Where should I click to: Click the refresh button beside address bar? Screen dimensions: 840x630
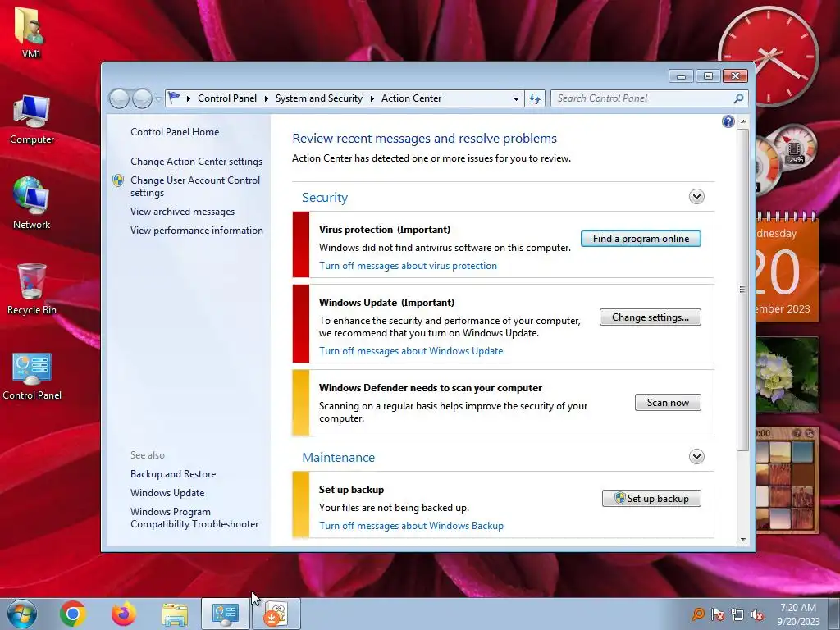535,98
